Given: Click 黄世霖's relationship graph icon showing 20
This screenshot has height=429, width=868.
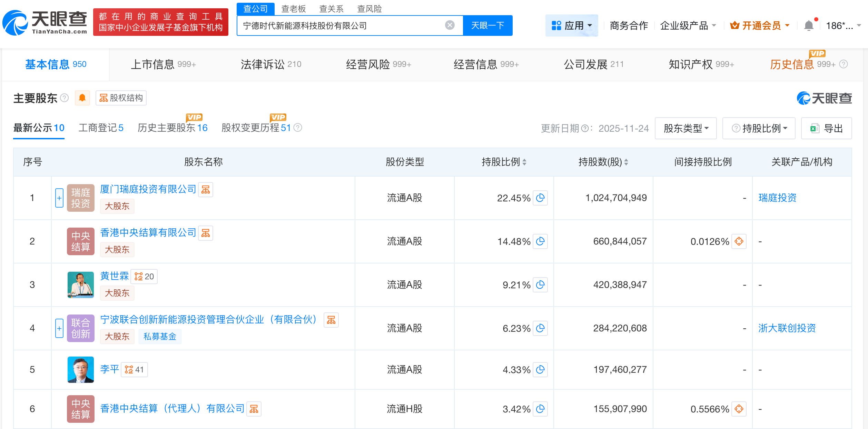Looking at the screenshot, I should [x=144, y=276].
